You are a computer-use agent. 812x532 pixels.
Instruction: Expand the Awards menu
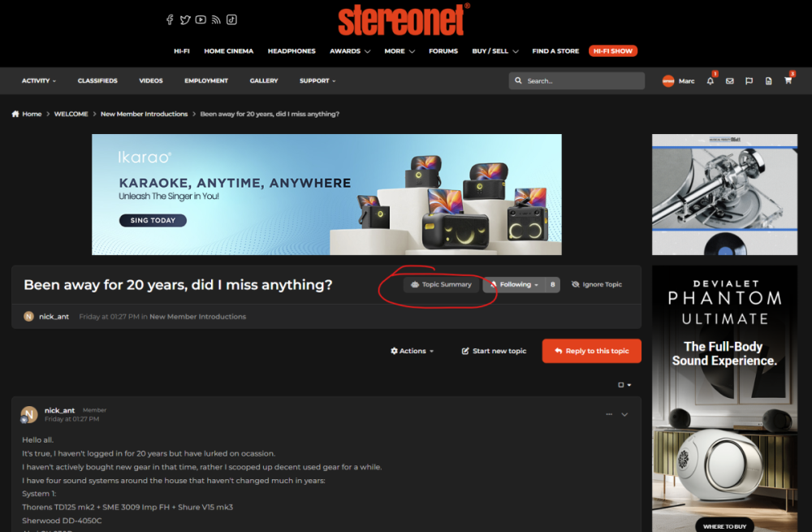click(x=350, y=51)
